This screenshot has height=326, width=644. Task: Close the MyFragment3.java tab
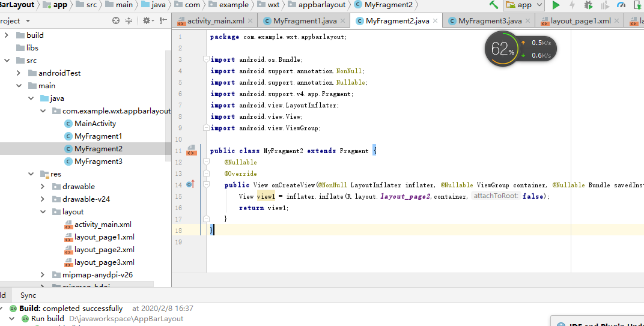coord(528,21)
